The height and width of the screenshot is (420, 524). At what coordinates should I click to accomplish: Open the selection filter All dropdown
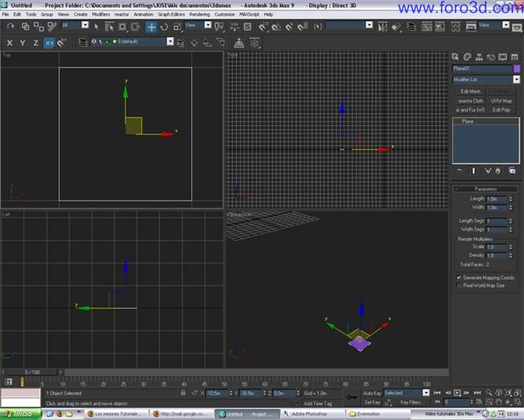click(x=85, y=25)
